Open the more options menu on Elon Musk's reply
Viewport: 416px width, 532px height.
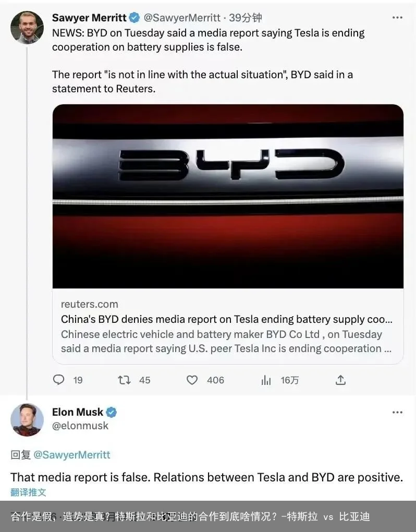point(398,412)
